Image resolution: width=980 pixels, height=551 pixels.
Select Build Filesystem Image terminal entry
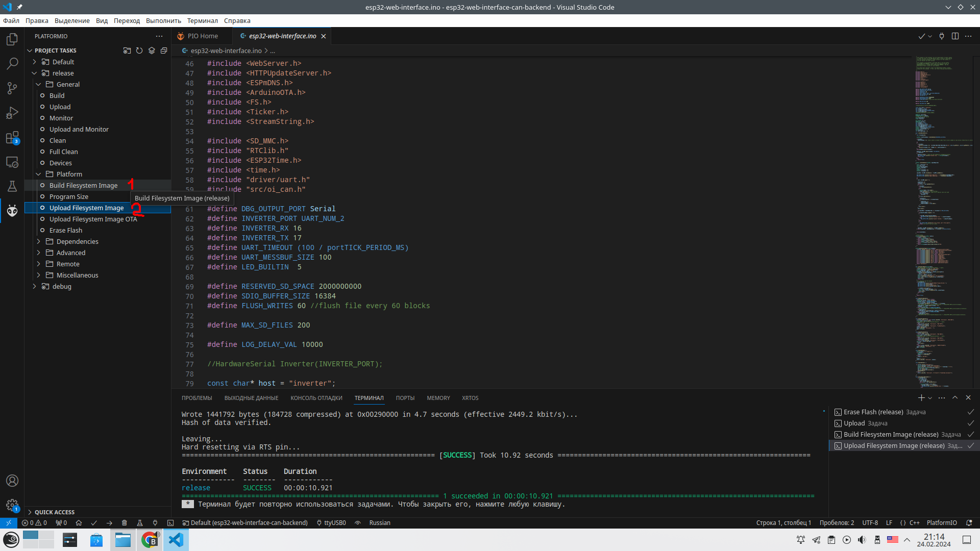pos(890,435)
